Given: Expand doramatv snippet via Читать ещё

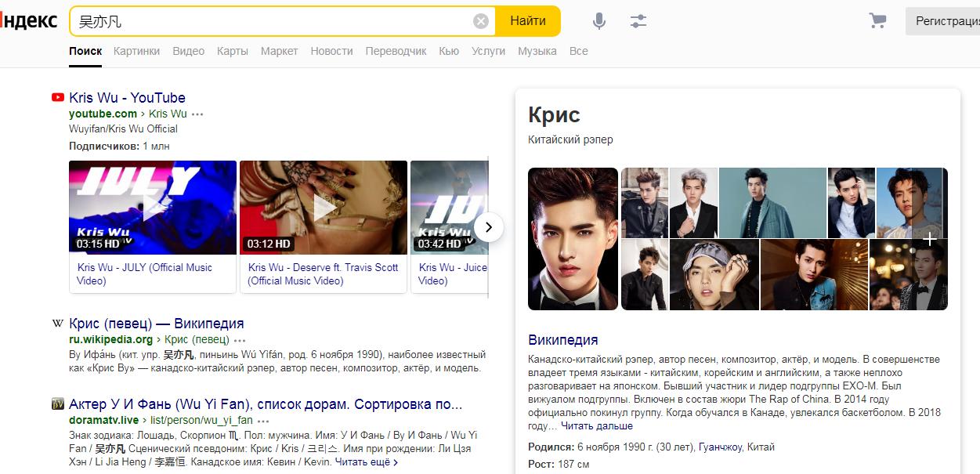Looking at the screenshot, I should pyautogui.click(x=367, y=462).
